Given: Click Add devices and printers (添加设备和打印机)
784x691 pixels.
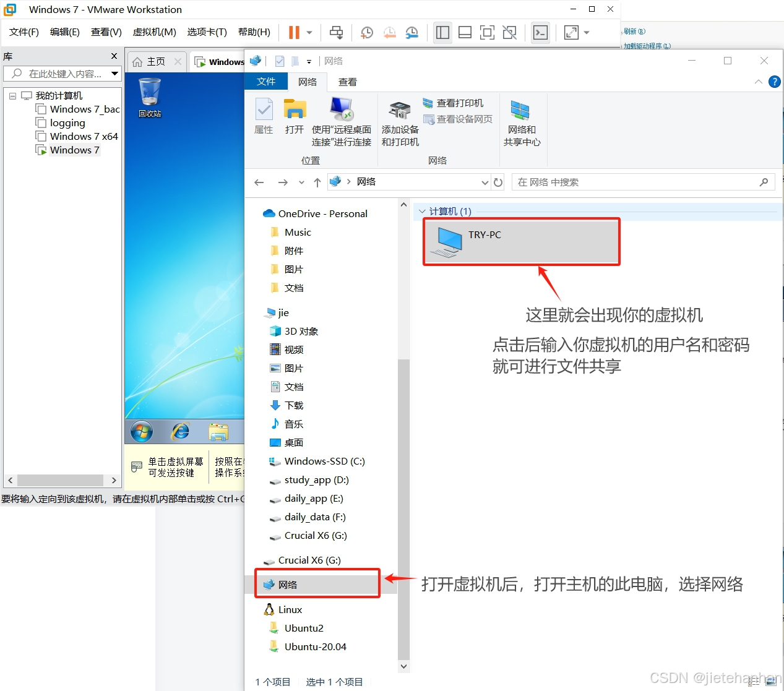Looking at the screenshot, I should [400, 124].
